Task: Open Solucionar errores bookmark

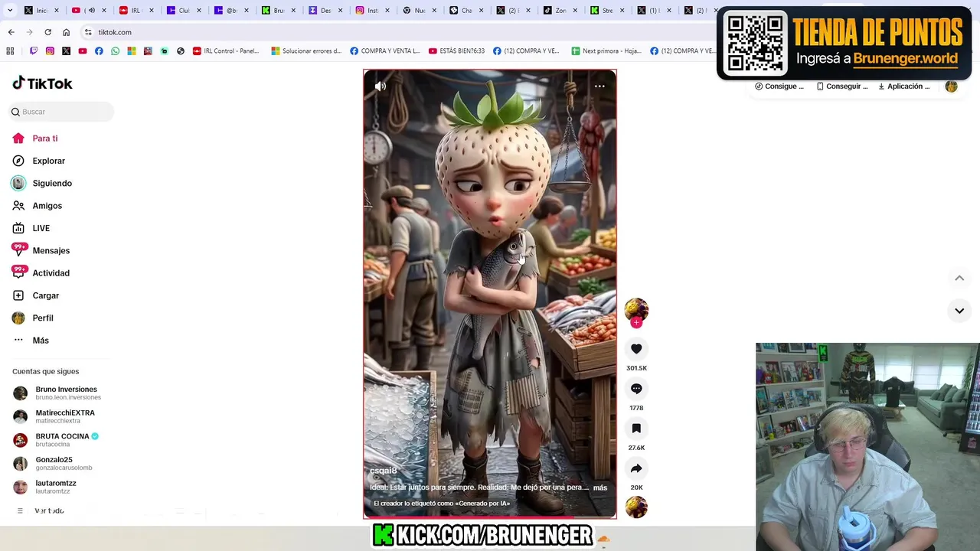Action: 306,51
